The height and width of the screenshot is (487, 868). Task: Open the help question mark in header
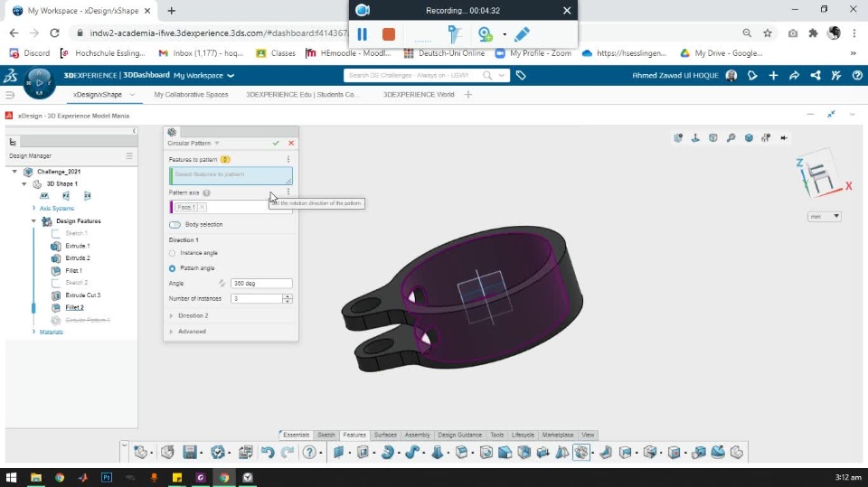point(857,75)
